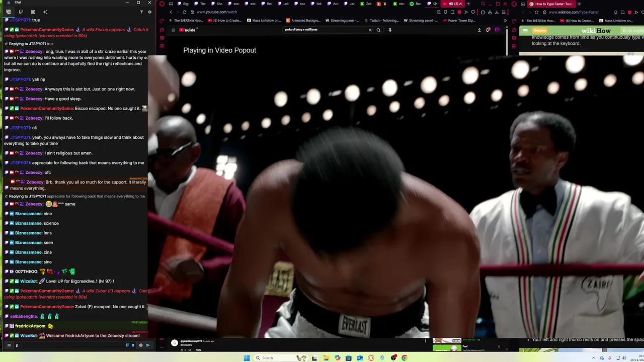Click the wikiHow address bar
Image resolution: width=644 pixels, height=362 pixels.
[x=574, y=12]
